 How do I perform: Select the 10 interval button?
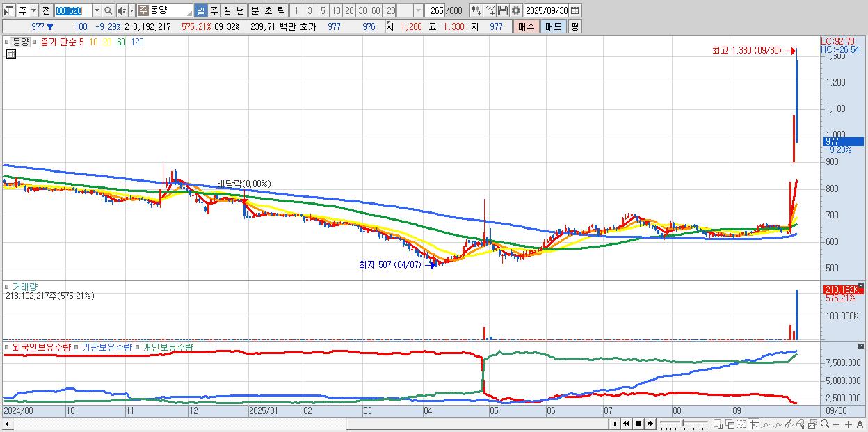coord(336,10)
